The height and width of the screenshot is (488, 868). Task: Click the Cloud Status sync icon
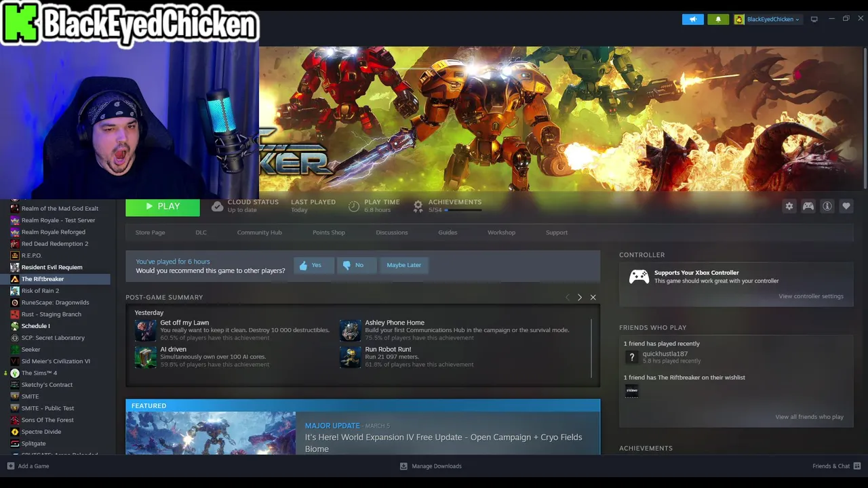[x=217, y=206]
